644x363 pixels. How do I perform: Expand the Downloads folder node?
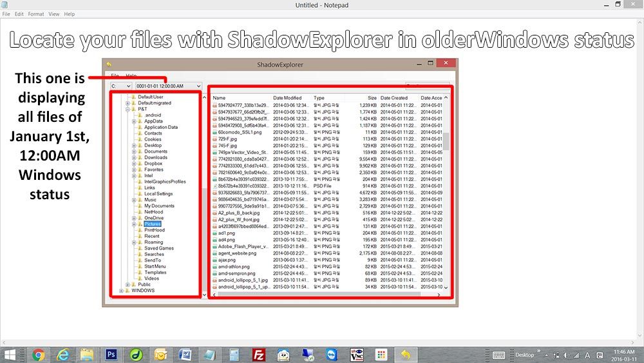[x=134, y=157]
